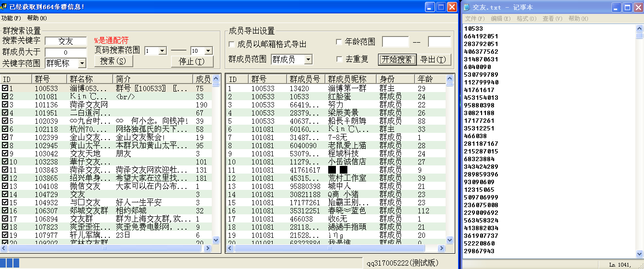This screenshot has height=269, width=644.
Task: Toggle checkbox for group 102118 杭州70
Action: [5, 129]
